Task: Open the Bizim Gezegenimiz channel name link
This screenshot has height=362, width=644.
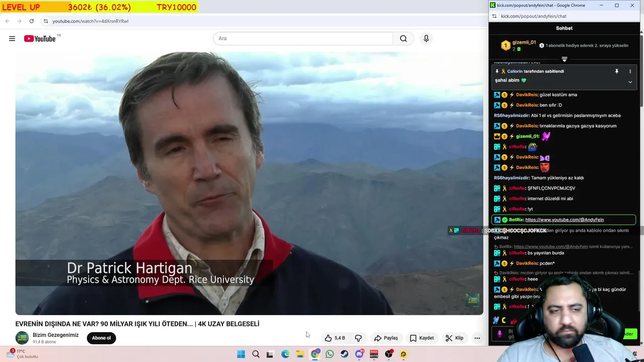Action: tap(55, 335)
